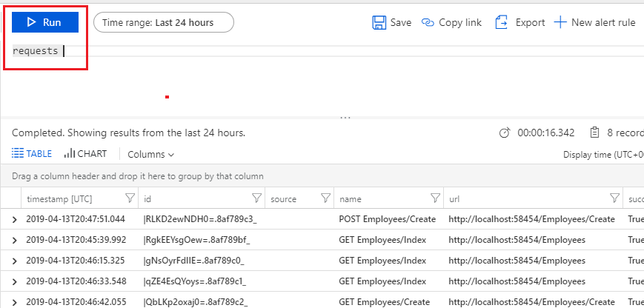The height and width of the screenshot is (308, 644).
Task: Select id cell |RgkEEYsgOew=.8af789bf_
Action: (x=197, y=240)
